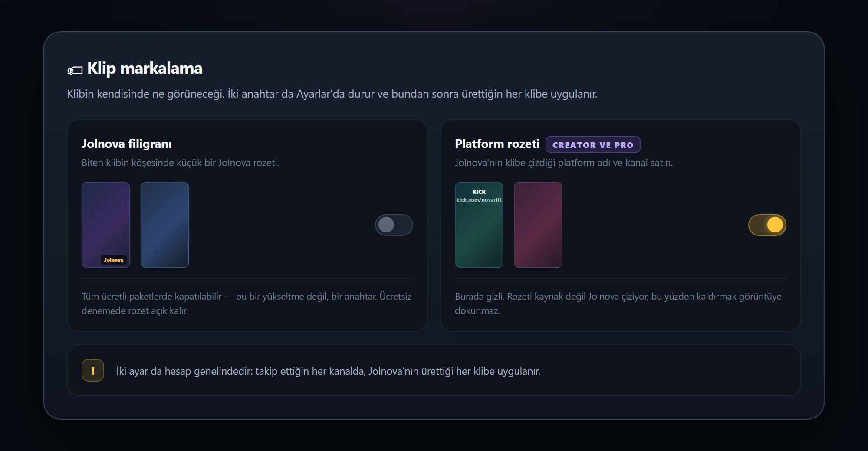Viewport: 868px width, 451px height.
Task: Click the kick.com/novarift channel line
Action: coord(479,200)
